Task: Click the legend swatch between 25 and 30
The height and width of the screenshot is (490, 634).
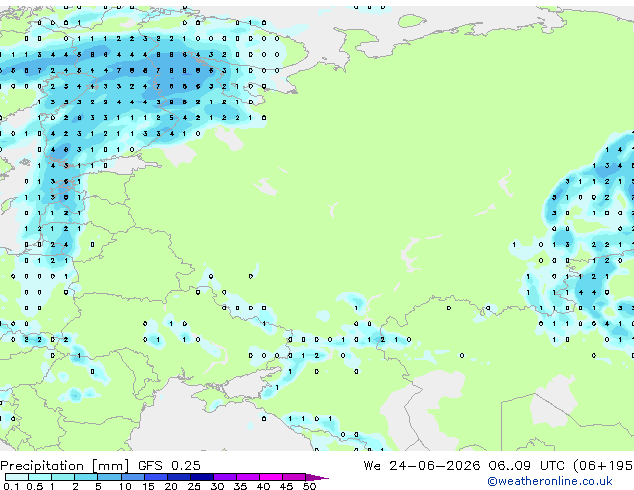Action: [202, 477]
